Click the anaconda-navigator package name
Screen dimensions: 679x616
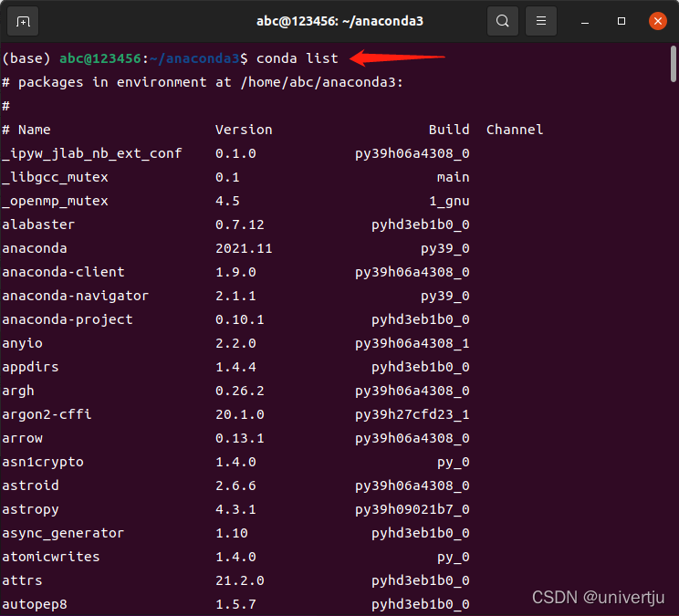(x=76, y=296)
